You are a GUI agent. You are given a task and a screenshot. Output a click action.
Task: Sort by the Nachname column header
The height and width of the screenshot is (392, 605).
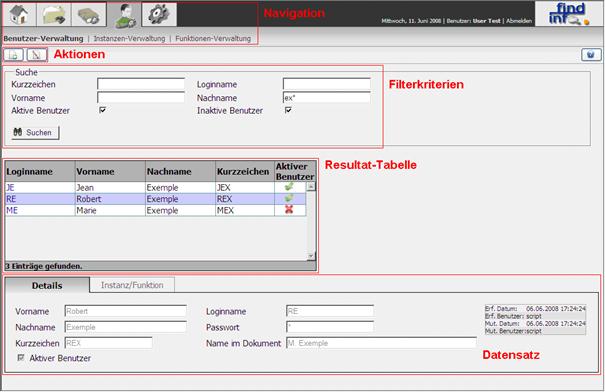click(x=180, y=171)
